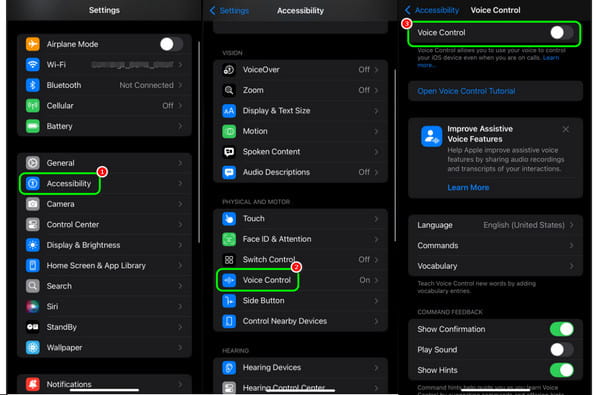Open the Hearing Control Center row

(x=300, y=386)
